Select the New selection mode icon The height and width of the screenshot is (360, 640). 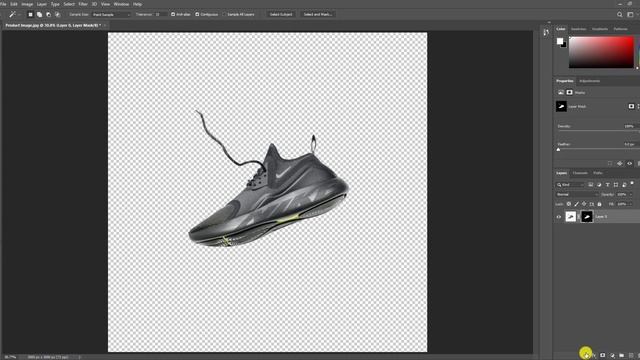tap(30, 14)
